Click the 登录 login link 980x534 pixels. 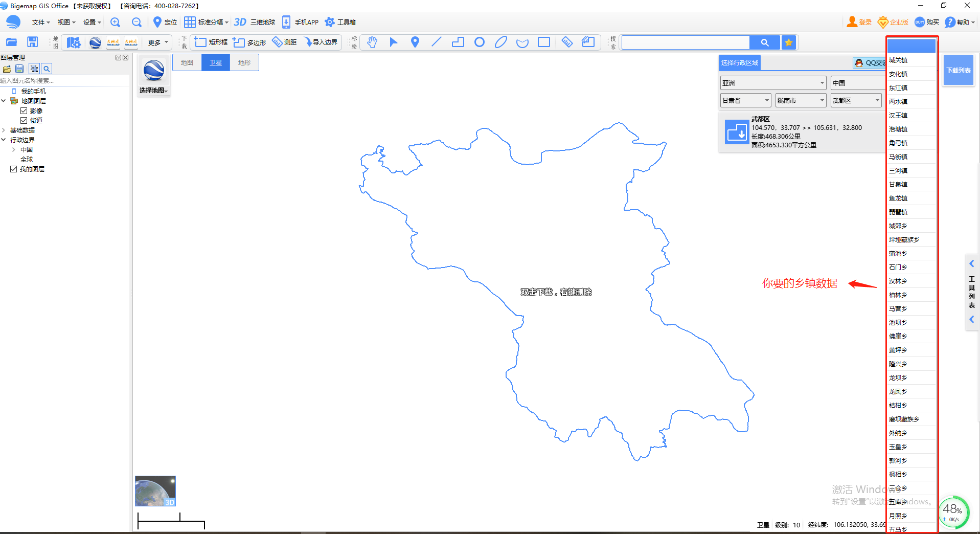tap(859, 22)
